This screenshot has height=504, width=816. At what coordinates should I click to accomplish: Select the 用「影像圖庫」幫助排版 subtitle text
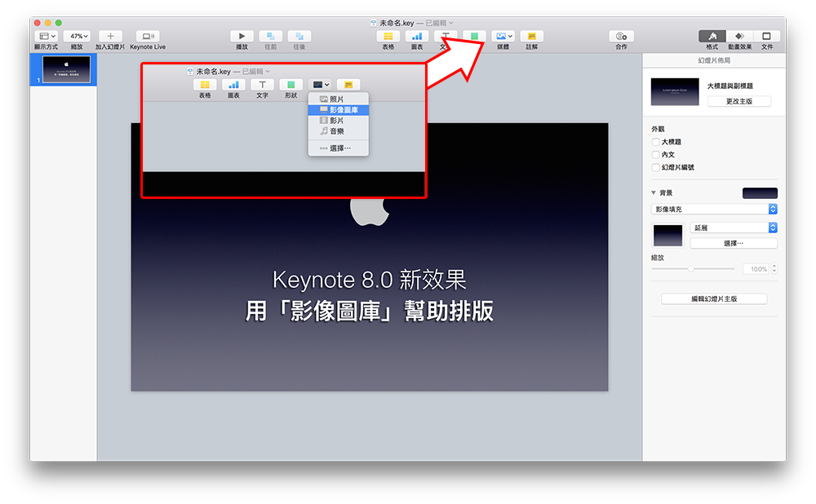(x=369, y=311)
